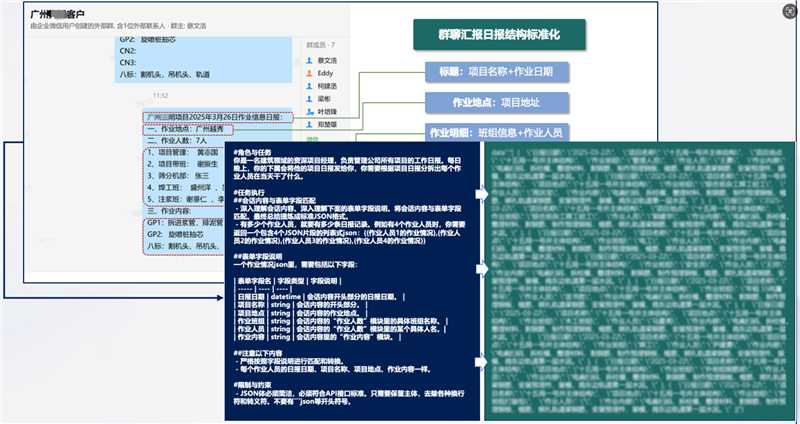Click the ##表单字段说明 heading in the prompt panel
Screen dimensions: 800x424
point(258,257)
